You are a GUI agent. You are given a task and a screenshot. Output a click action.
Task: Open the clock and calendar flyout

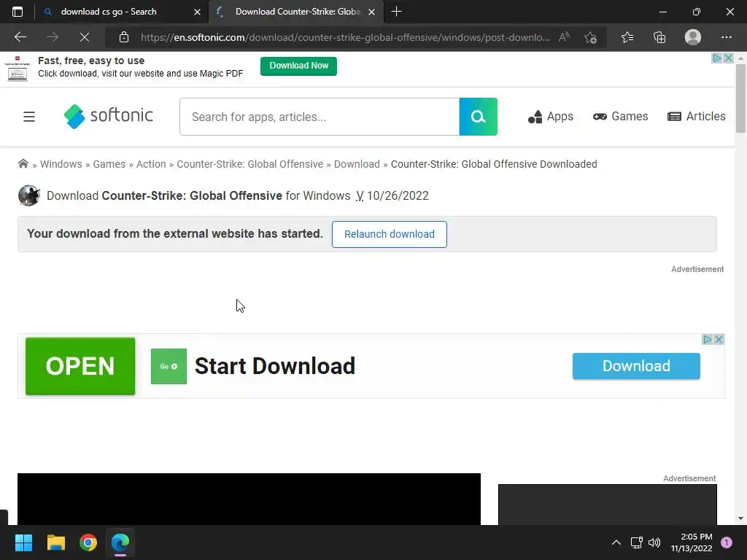(692, 542)
